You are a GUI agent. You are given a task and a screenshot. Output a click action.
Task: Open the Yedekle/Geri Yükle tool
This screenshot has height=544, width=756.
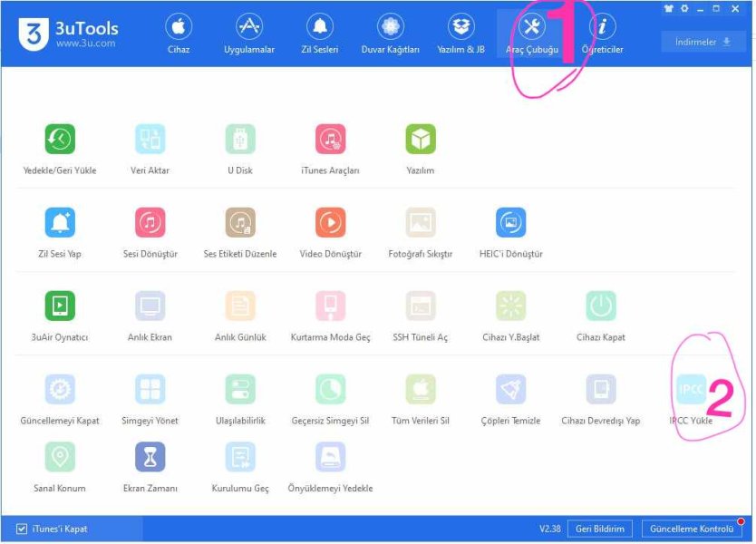60,139
